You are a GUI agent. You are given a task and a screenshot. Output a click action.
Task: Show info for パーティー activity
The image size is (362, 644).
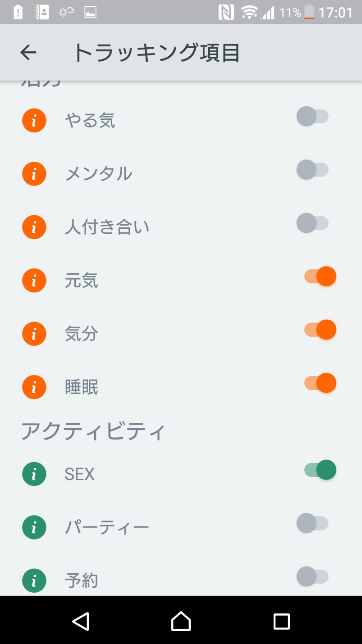click(x=34, y=527)
